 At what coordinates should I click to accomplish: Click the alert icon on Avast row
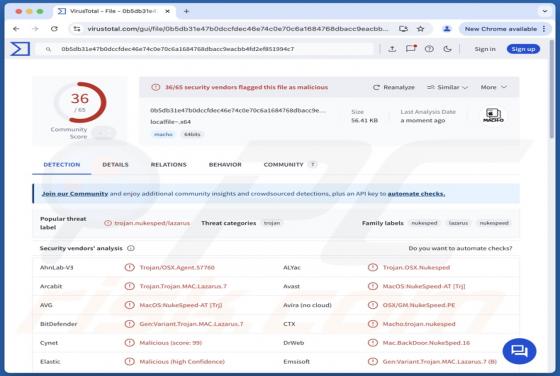pos(373,286)
